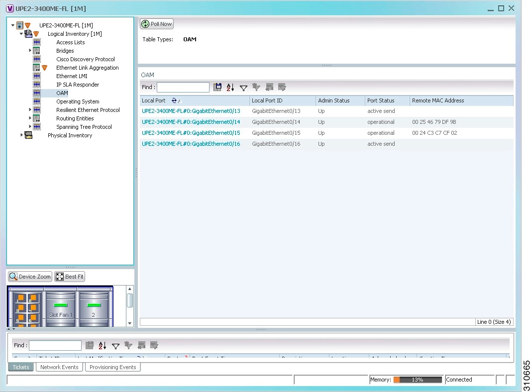This screenshot has height=392, width=532.
Task: Click the Logical Inventory node icon
Action: [x=28, y=33]
